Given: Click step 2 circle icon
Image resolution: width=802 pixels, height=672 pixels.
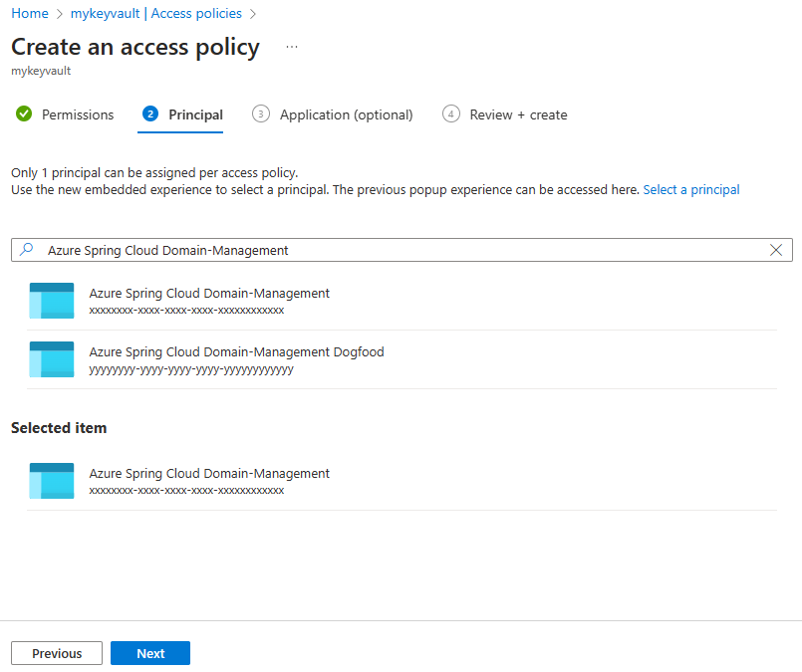Looking at the screenshot, I should pyautogui.click(x=150, y=113).
